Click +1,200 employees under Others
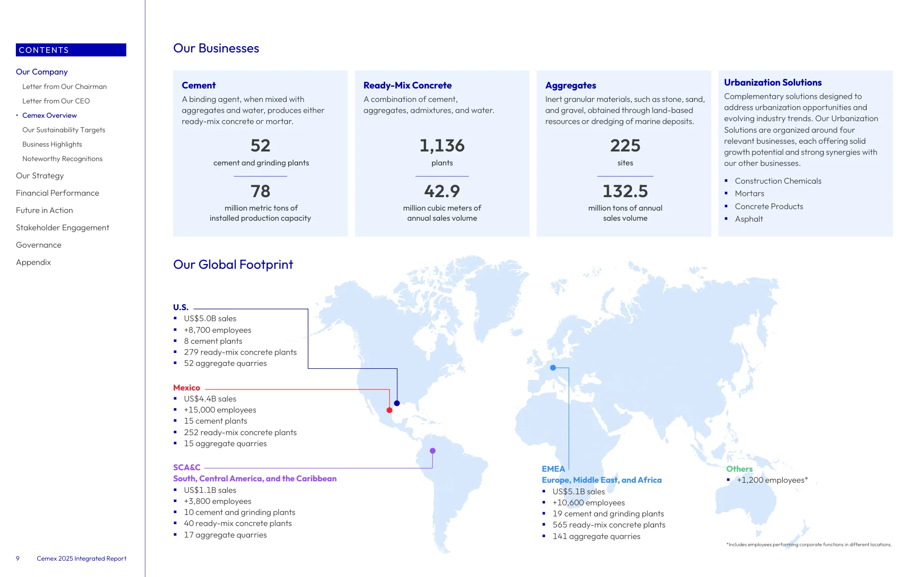This screenshot has width=924, height=577. point(772,480)
